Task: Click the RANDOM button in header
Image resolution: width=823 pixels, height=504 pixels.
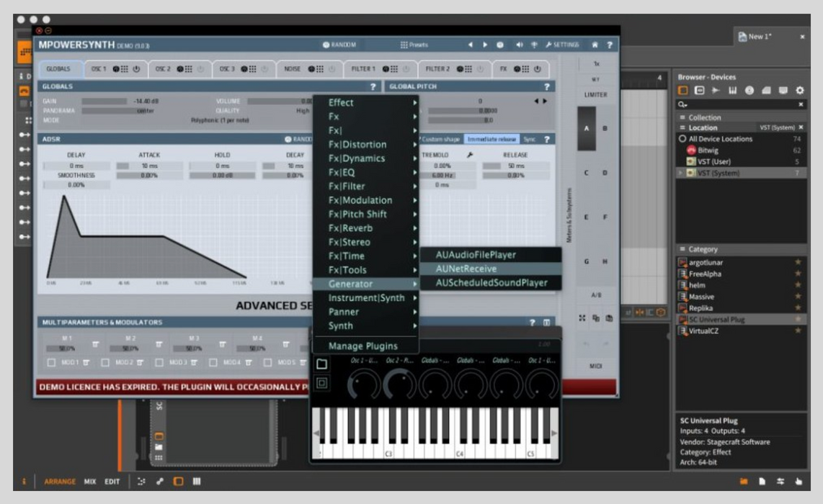Action: [339, 45]
